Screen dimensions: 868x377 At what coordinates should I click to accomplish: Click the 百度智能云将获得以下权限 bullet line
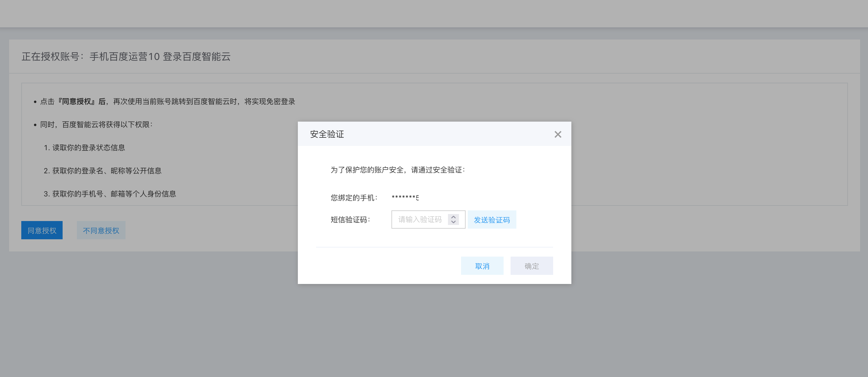(96, 125)
